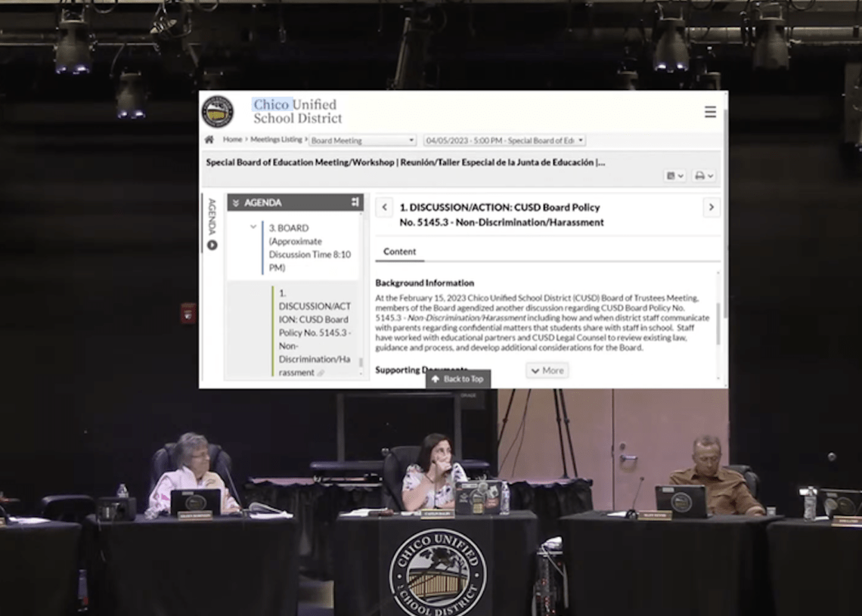Screen dimensions: 862x616
Task: Expand the More content button
Action: pyautogui.click(x=547, y=370)
